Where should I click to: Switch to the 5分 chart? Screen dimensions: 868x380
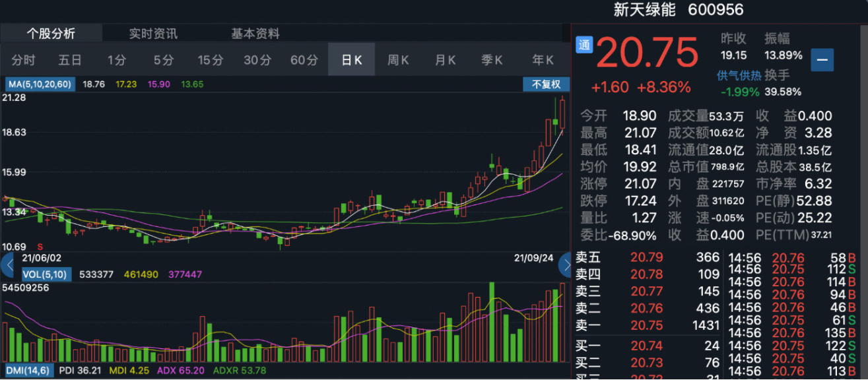(x=164, y=60)
